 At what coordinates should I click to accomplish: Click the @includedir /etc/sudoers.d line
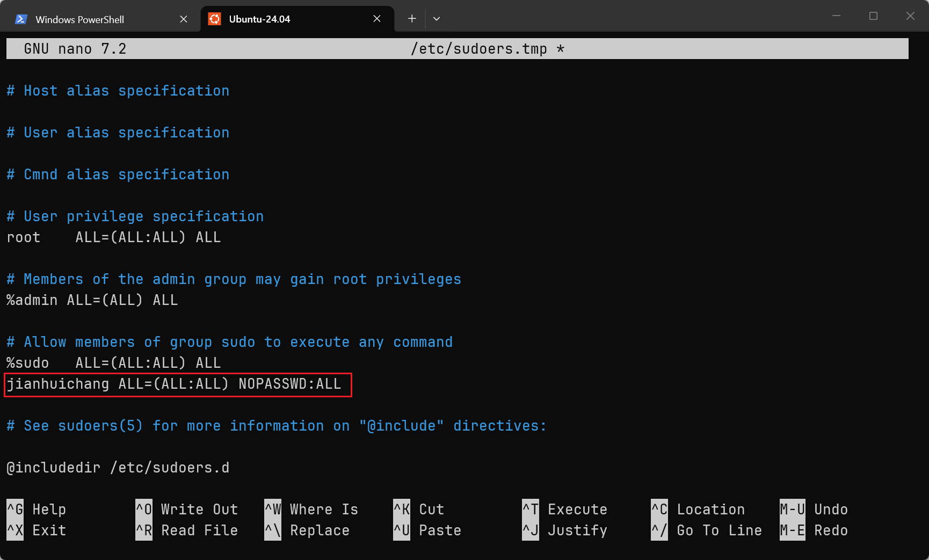pos(118,468)
